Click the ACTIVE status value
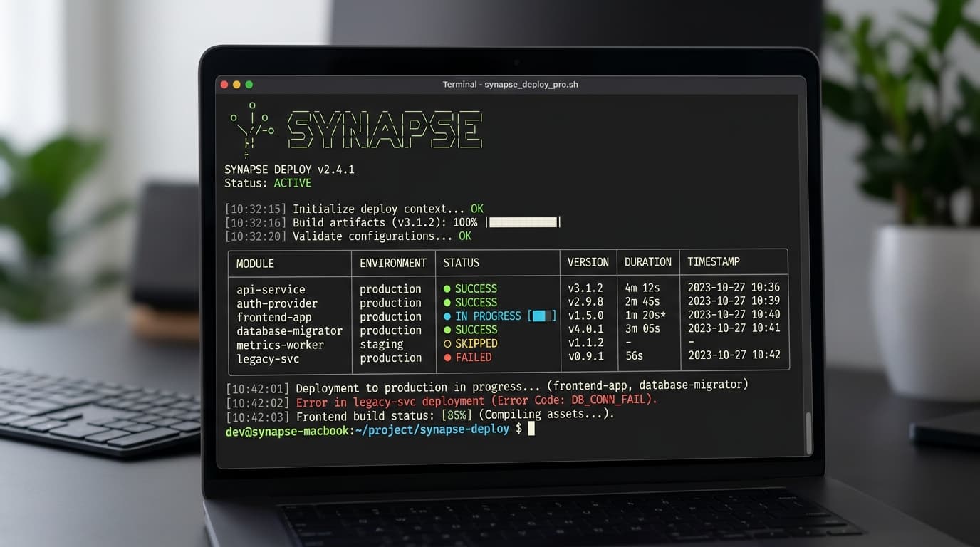The height and width of the screenshot is (547, 980). click(293, 183)
